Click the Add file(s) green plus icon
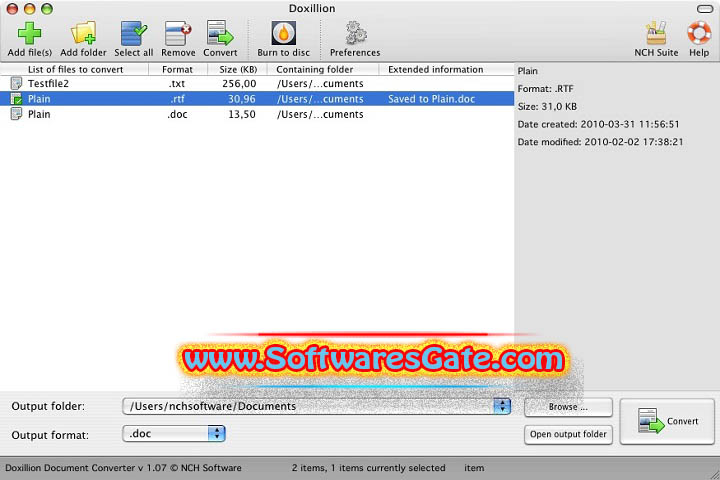 point(29,34)
